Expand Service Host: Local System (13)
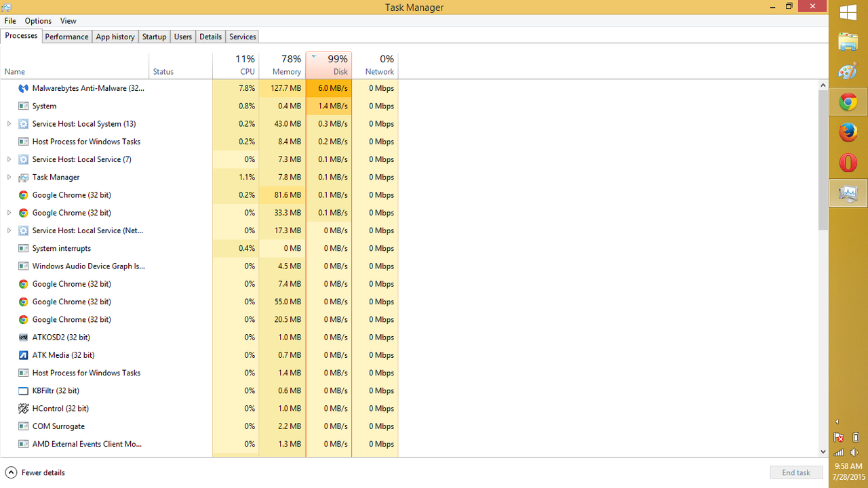The image size is (868, 488). pos(9,124)
